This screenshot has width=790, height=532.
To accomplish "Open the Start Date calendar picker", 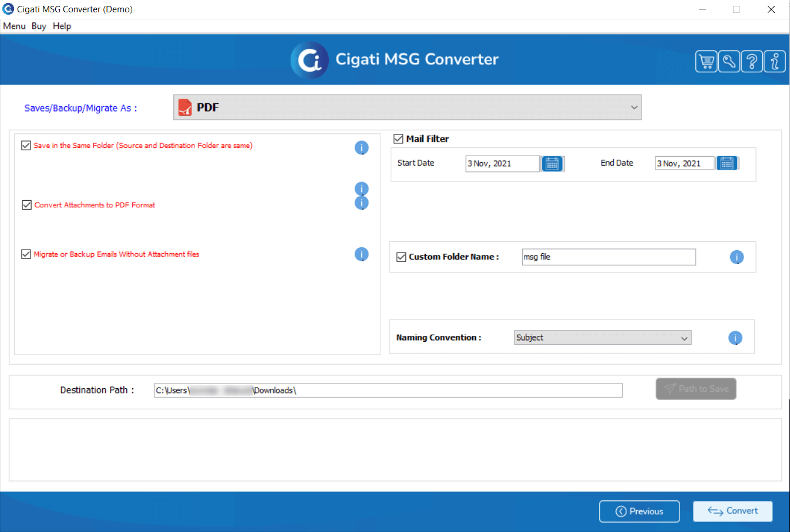I will (x=552, y=164).
